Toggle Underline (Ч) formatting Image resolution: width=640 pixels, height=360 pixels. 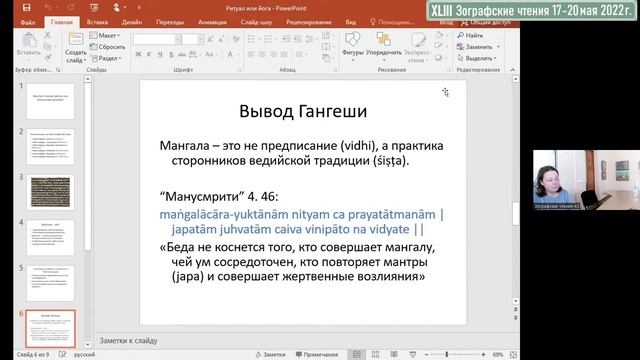coord(160,54)
